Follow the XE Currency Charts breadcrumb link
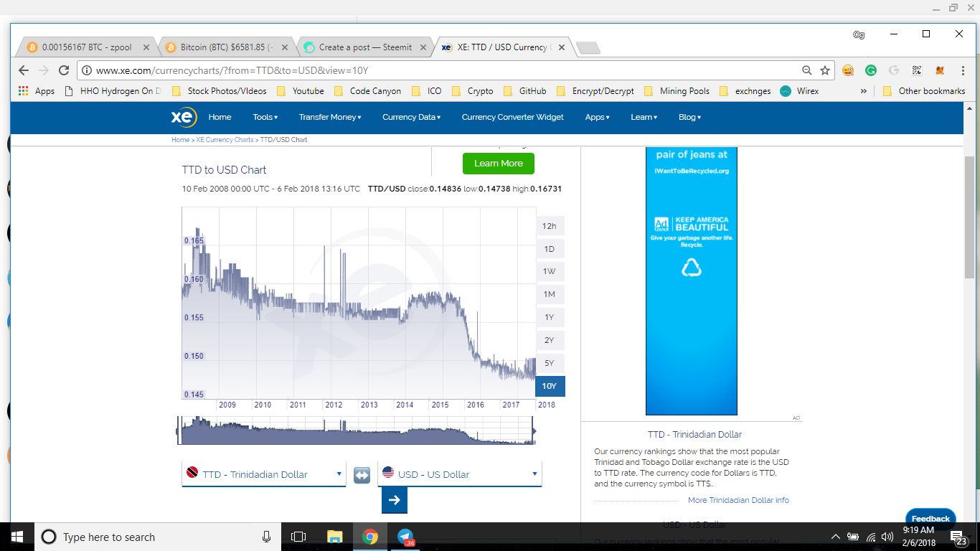980x551 pixels. 225,140
